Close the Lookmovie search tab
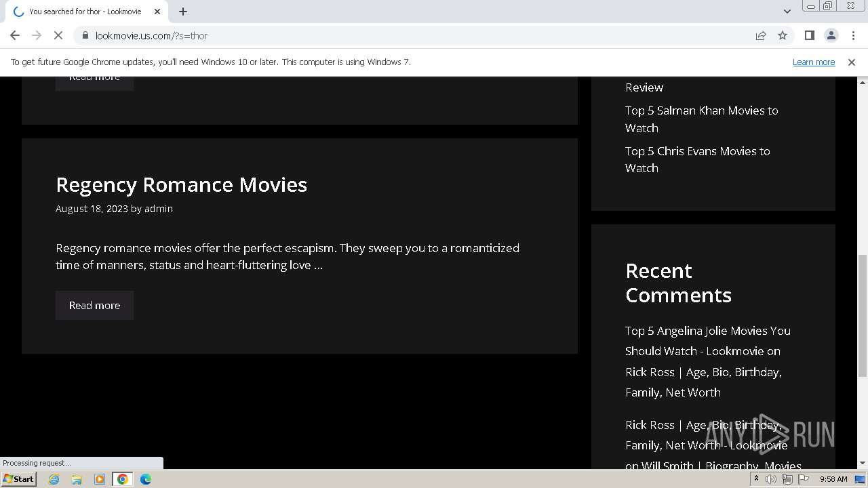 coord(157,12)
